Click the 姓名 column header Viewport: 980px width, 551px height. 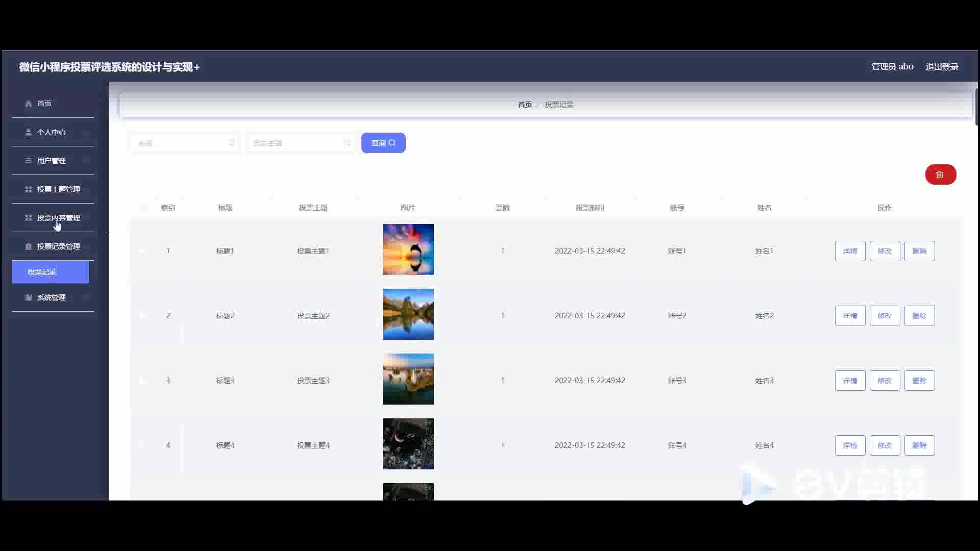click(x=765, y=208)
